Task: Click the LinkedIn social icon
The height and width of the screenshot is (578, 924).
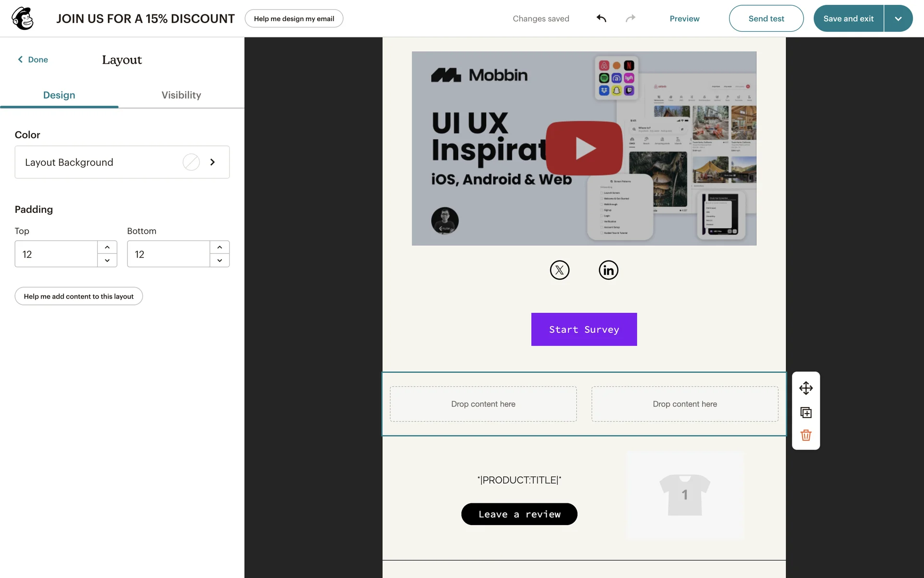Action: point(608,270)
